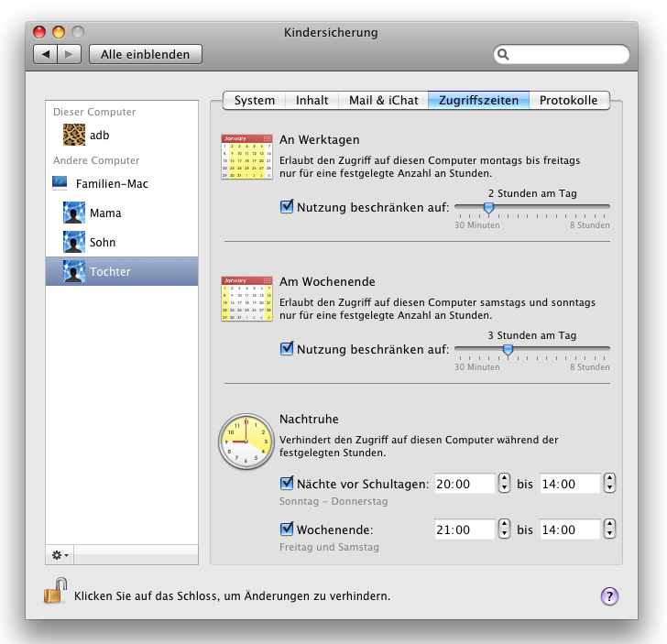This screenshot has width=667, height=644.
Task: Uncheck Nächte vor Schultagen checkbox
Action: [x=287, y=483]
